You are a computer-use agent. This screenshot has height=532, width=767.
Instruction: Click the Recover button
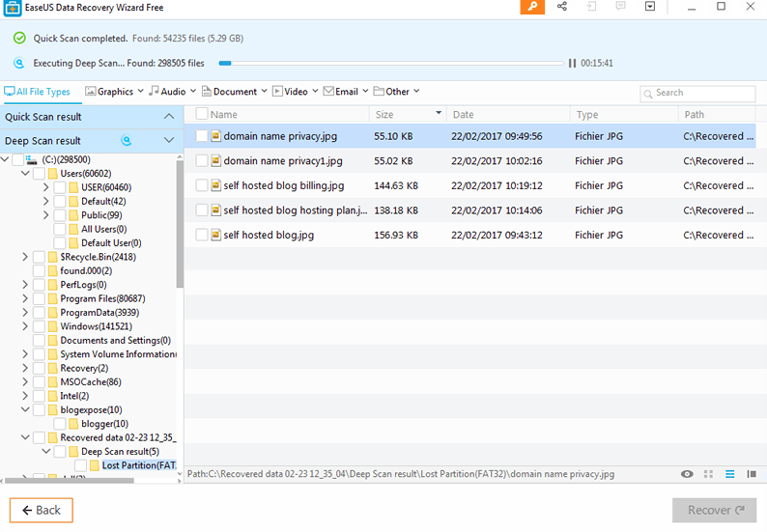[x=714, y=510]
